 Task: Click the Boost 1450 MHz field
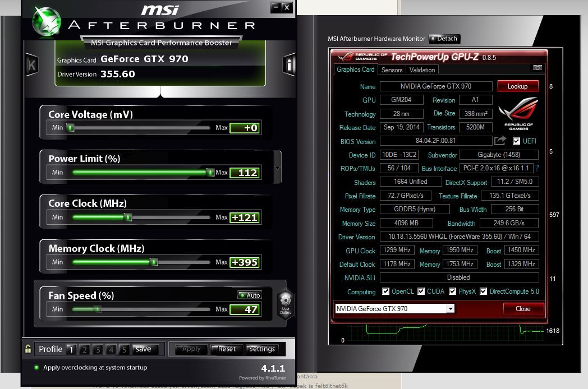coord(521,250)
